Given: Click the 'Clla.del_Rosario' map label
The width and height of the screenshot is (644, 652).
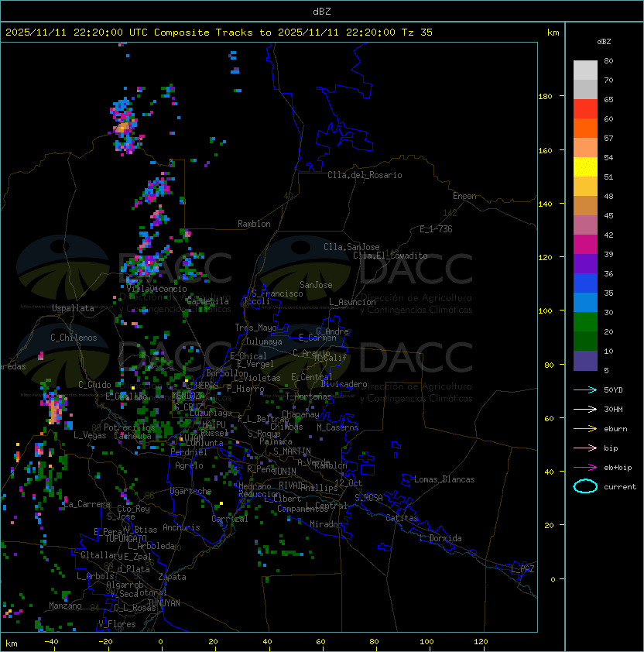Looking at the screenshot, I should (365, 175).
